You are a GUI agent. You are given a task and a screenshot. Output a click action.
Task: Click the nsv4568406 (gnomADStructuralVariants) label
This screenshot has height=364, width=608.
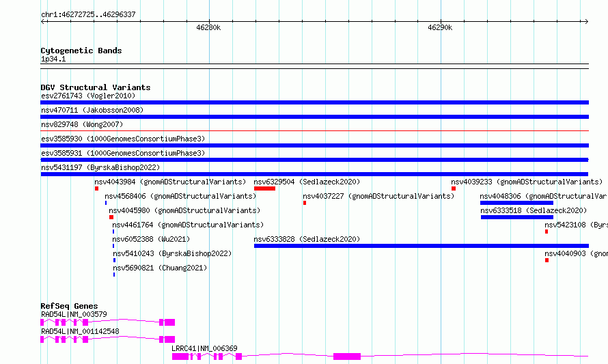181,196
